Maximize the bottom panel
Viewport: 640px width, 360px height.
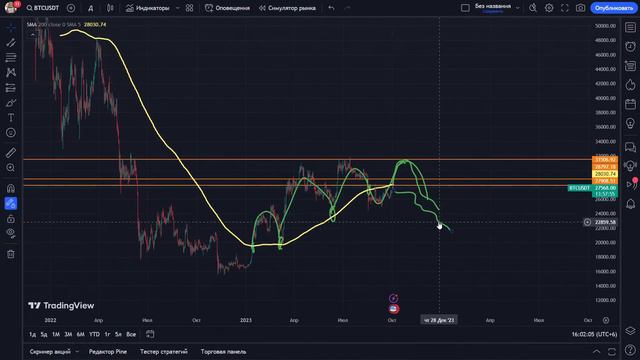(611, 351)
